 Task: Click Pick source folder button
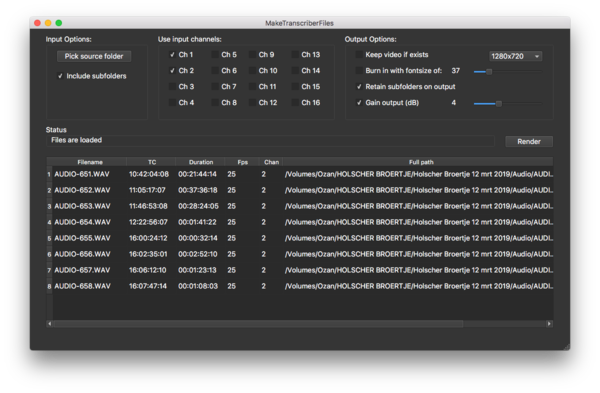pos(94,56)
